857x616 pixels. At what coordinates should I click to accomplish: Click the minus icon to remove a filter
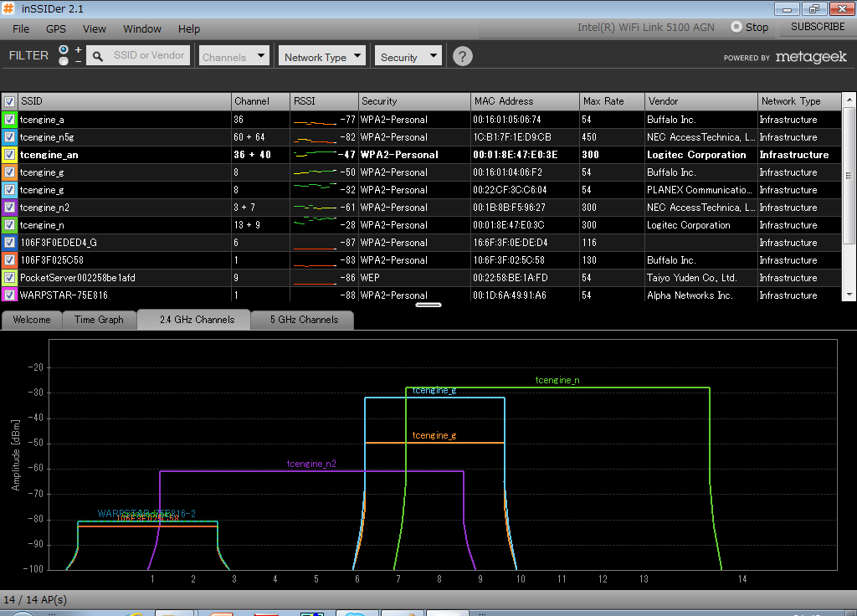pyautogui.click(x=78, y=60)
